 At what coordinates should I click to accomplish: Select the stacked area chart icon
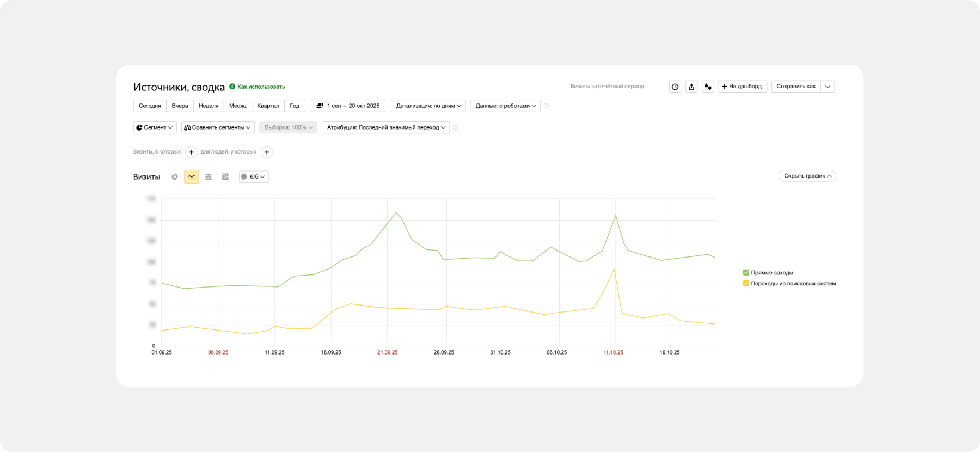tap(209, 177)
